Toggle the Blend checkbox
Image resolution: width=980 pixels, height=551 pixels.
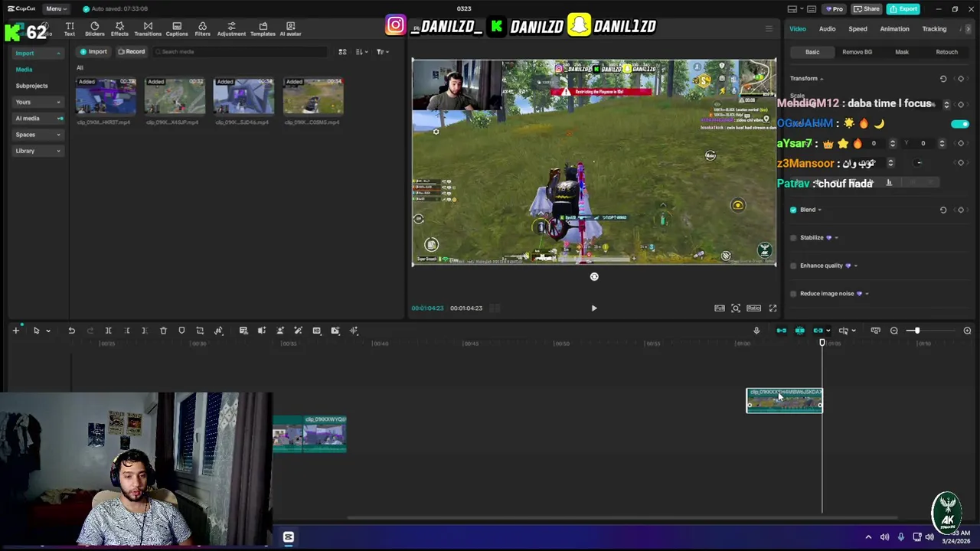tap(793, 210)
